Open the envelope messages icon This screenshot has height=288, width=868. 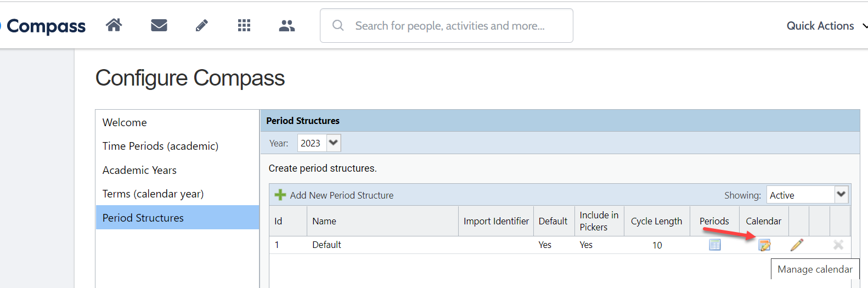(x=159, y=25)
